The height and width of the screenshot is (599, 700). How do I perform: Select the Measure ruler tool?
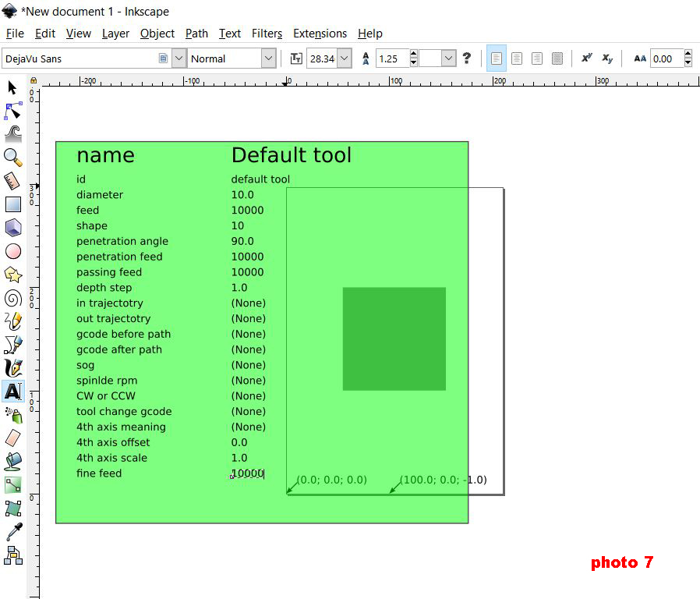point(12,181)
